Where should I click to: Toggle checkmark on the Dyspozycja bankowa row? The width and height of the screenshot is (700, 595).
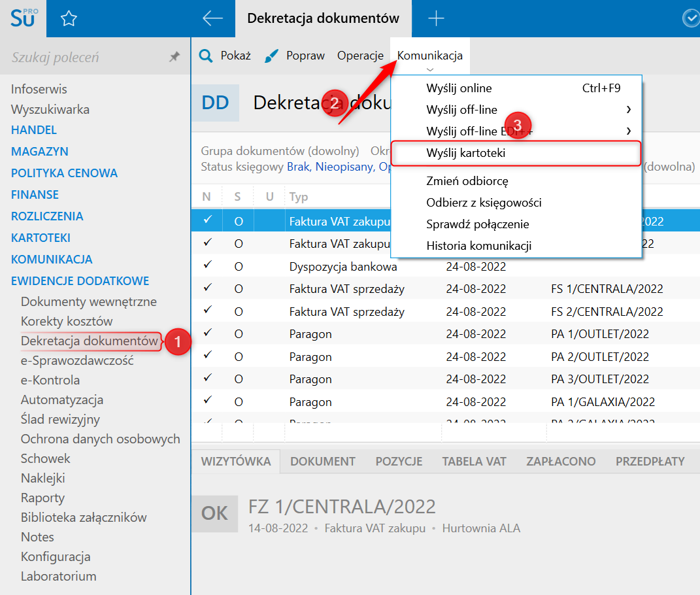207,265
